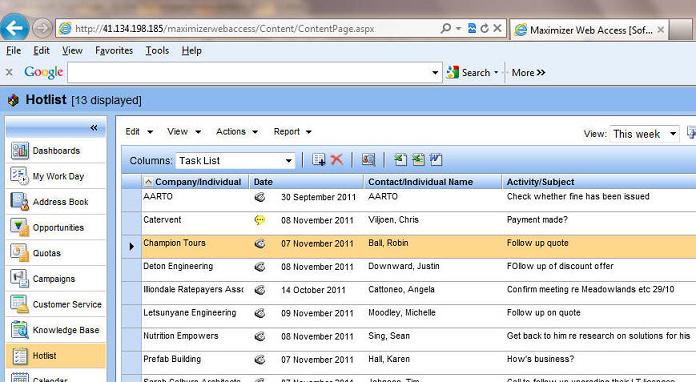Collapse the left navigation pane
696x382 pixels.
pyautogui.click(x=94, y=128)
